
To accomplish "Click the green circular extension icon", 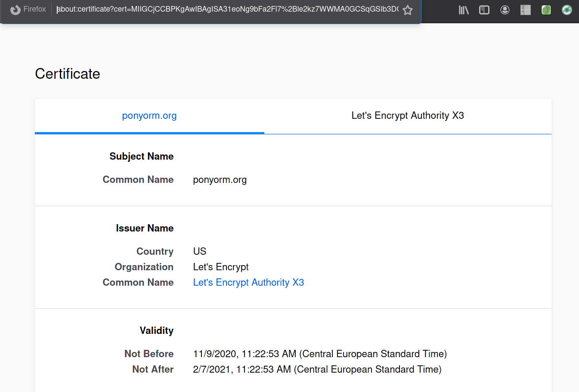I will click(567, 10).
